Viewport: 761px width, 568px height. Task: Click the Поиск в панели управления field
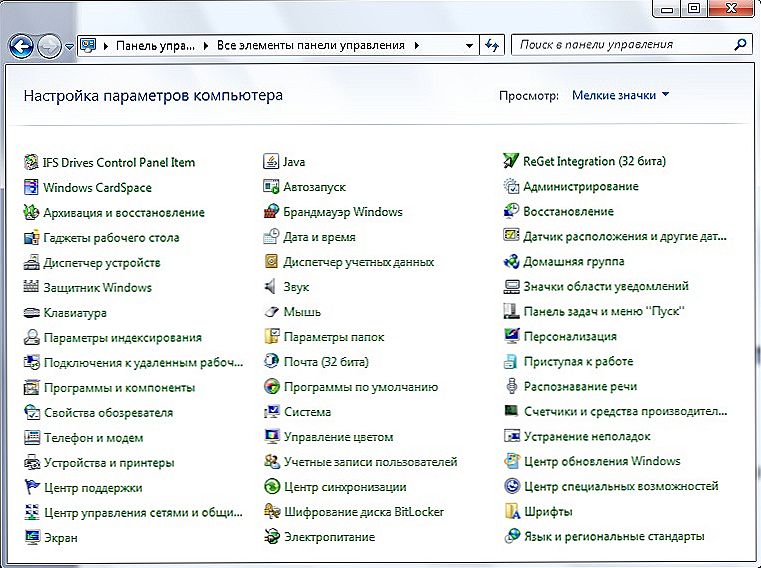pos(632,45)
